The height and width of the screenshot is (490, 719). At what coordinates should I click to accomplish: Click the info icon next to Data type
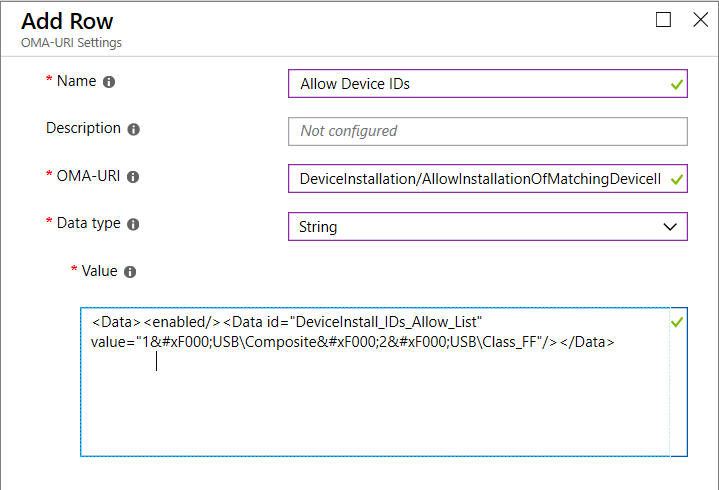coord(133,224)
